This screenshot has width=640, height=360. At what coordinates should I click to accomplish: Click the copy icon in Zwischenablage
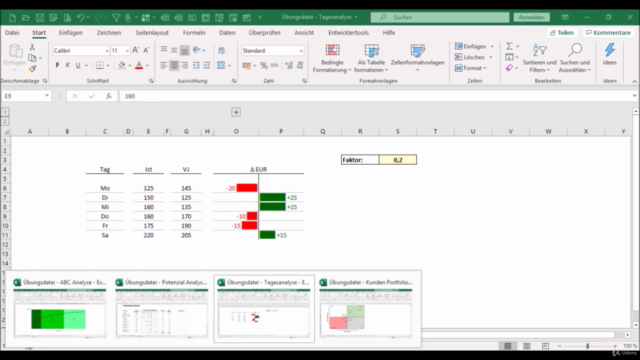click(x=32, y=58)
